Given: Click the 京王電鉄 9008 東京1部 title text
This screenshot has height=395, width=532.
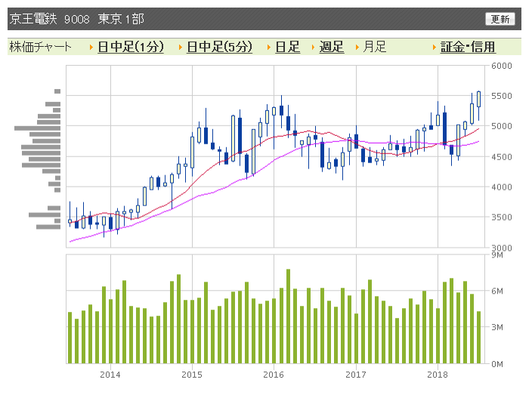Looking at the screenshot, I should tap(77, 19).
